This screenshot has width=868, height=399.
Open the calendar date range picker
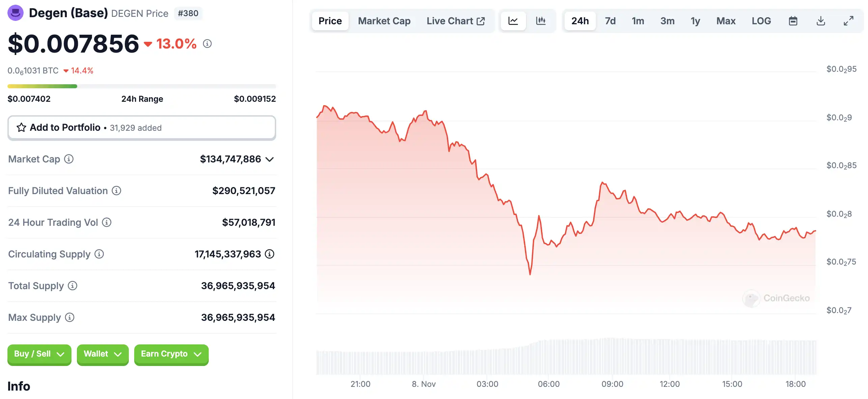click(x=793, y=21)
